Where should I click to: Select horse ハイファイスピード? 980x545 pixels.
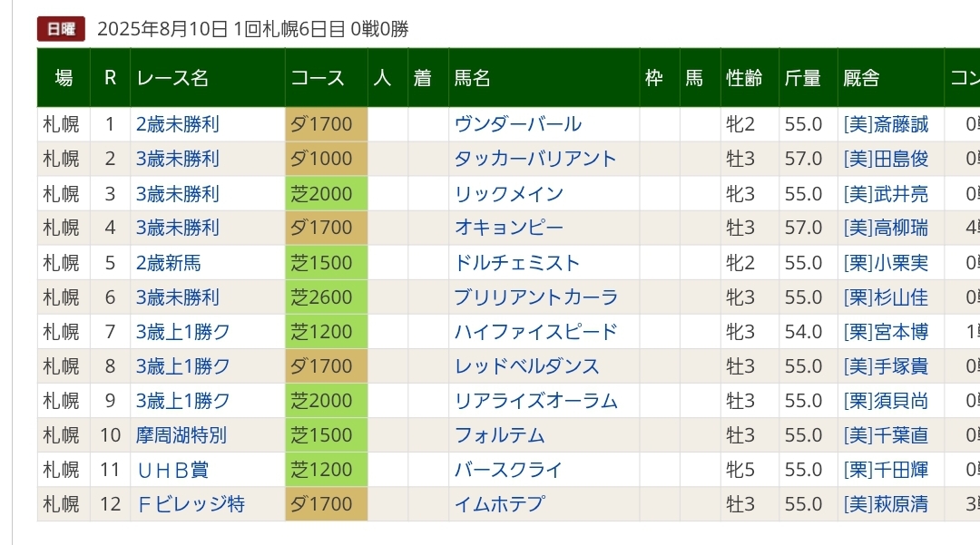(536, 332)
